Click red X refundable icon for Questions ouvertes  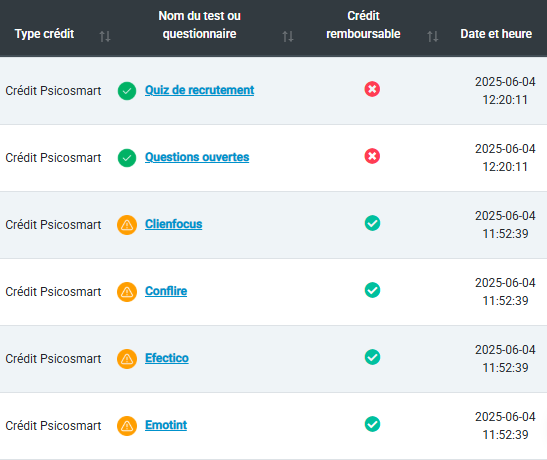[x=372, y=156]
